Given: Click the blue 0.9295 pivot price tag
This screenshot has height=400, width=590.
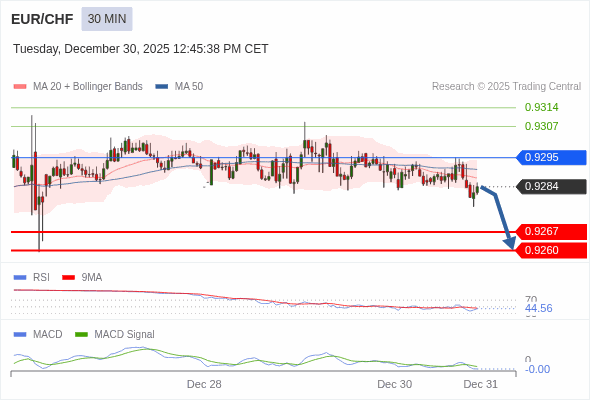Looking at the screenshot, I should point(551,157).
